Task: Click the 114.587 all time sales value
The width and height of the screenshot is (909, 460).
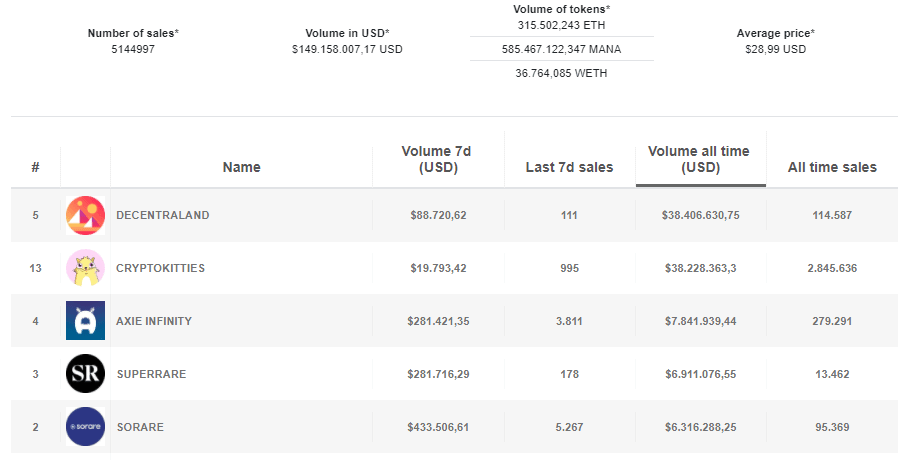Action: [x=832, y=215]
